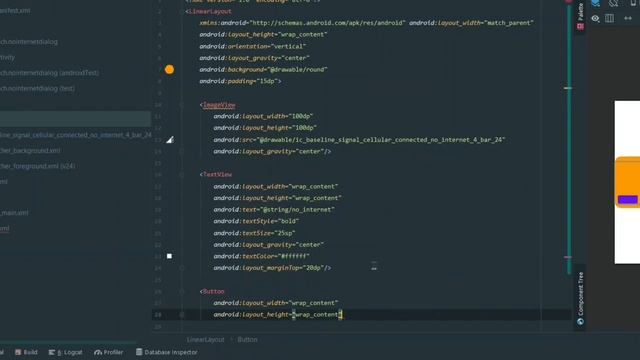This screenshot has width=640, height=360.
Task: Click the signal cellular drawable gutter preview icon
Action: point(170,140)
